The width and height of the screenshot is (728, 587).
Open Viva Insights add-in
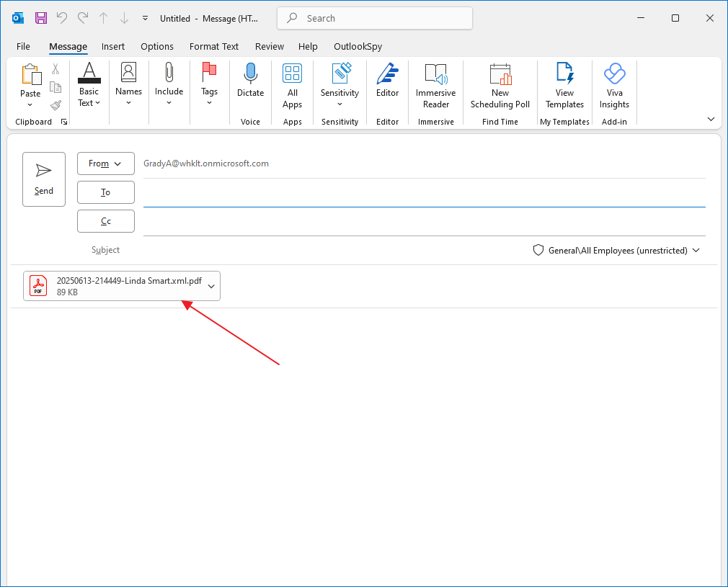click(614, 86)
